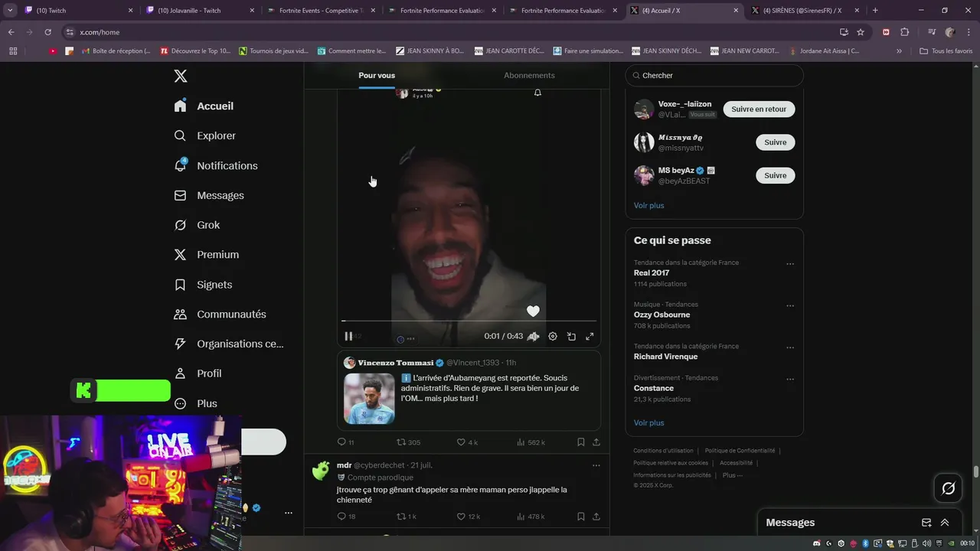The height and width of the screenshot is (551, 980).
Task: Open the browser extensions puzzle icon
Action: click(x=904, y=32)
